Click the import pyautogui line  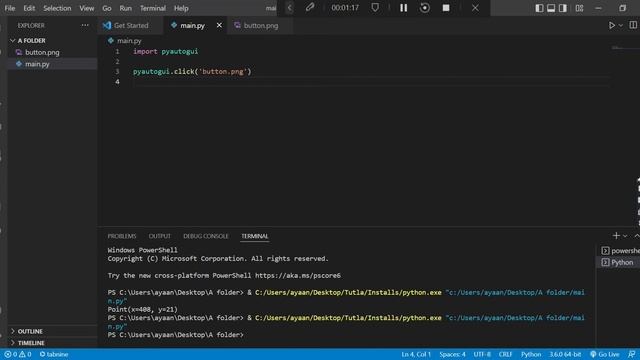point(165,52)
